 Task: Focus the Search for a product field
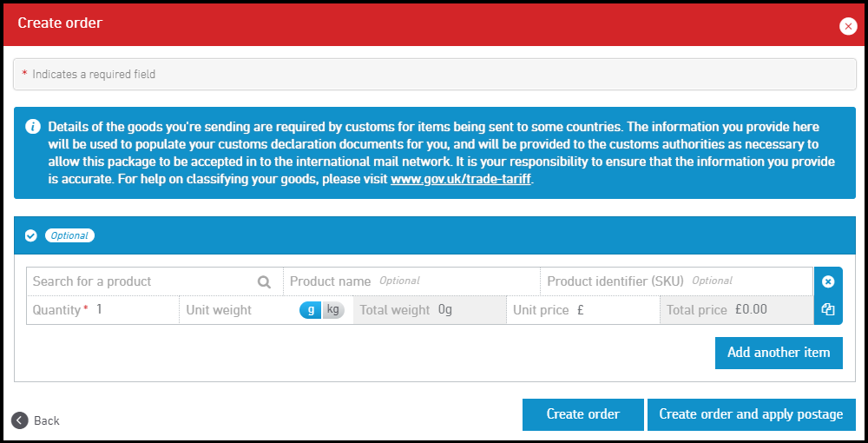pos(139,281)
